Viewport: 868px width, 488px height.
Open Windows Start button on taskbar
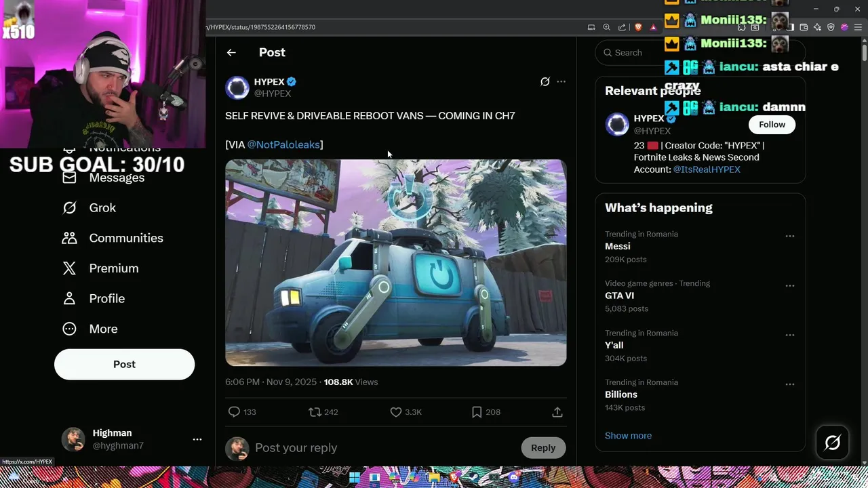coord(355,477)
